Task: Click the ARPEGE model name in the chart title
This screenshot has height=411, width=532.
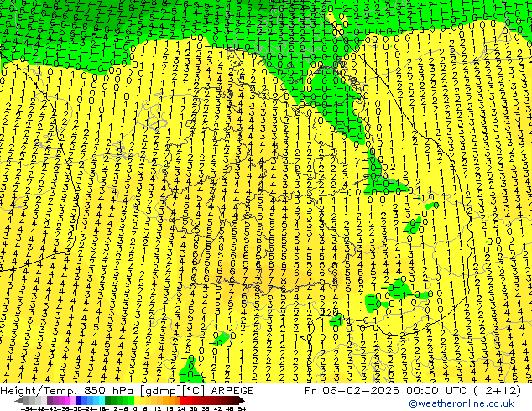Action: click(232, 391)
